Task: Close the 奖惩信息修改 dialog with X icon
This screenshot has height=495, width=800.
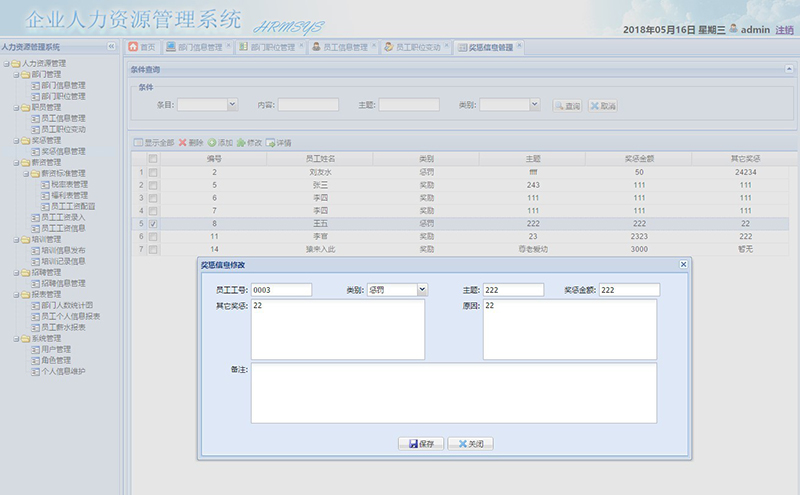Action: pos(684,264)
